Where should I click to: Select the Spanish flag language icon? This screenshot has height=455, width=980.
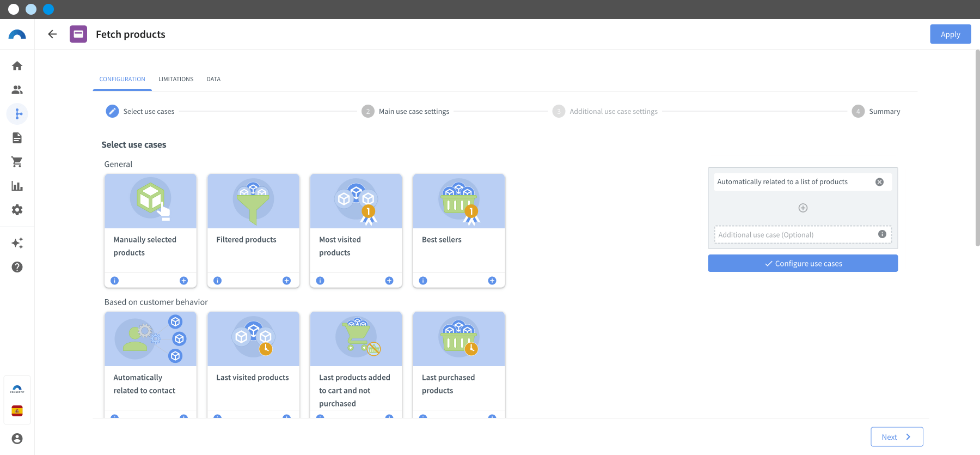pyautogui.click(x=17, y=411)
